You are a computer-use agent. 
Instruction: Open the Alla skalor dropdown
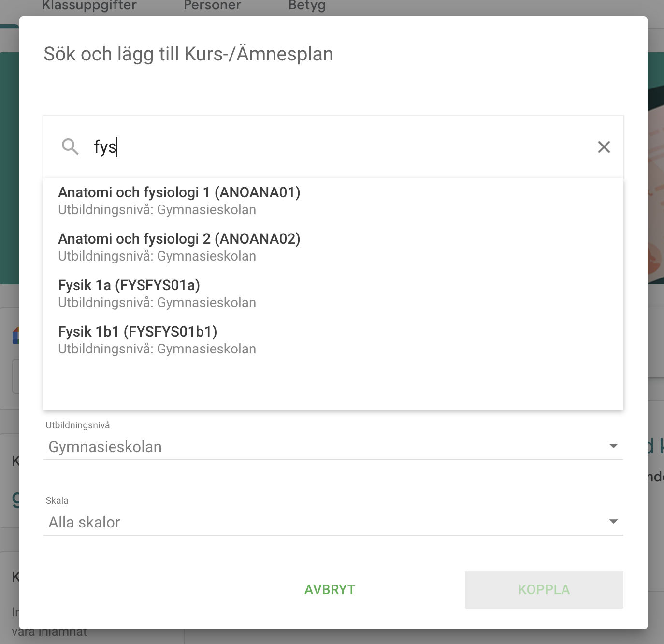pyautogui.click(x=329, y=522)
